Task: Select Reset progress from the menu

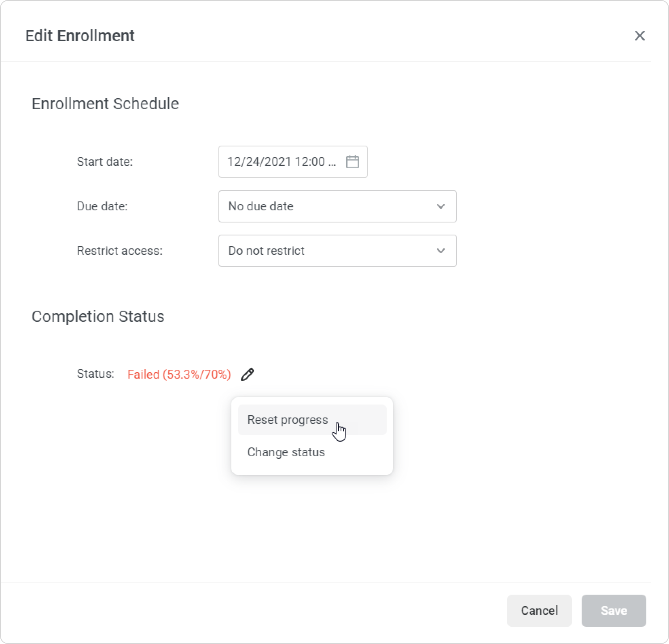Action: (x=288, y=420)
